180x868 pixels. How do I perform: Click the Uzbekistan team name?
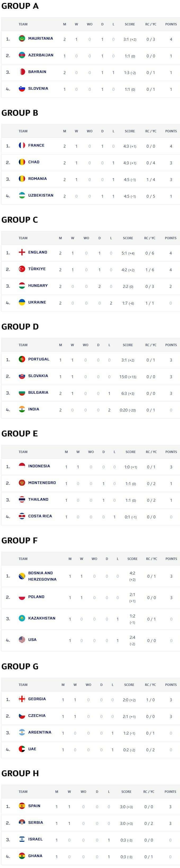pyautogui.click(x=41, y=196)
